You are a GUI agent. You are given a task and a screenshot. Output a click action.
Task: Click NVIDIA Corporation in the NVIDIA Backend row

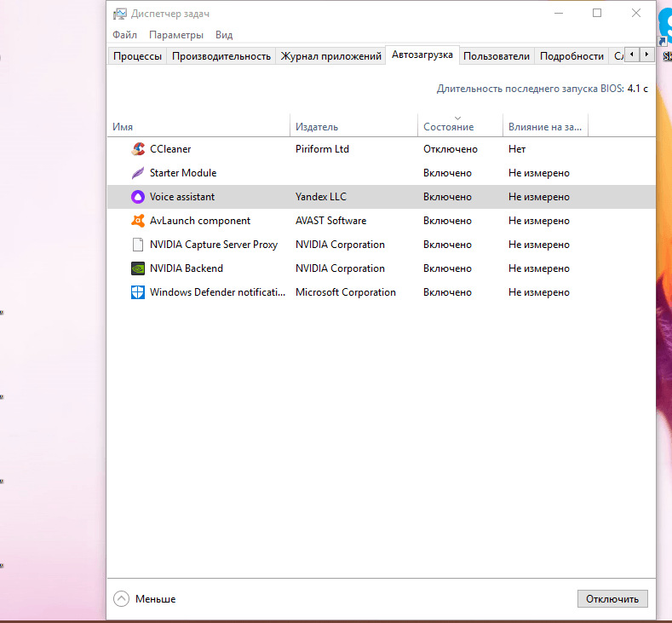(340, 268)
